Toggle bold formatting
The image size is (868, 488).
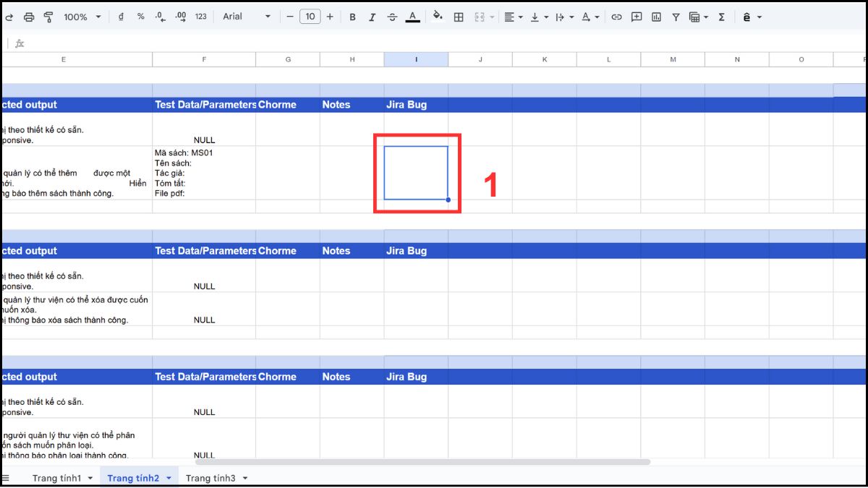point(352,16)
